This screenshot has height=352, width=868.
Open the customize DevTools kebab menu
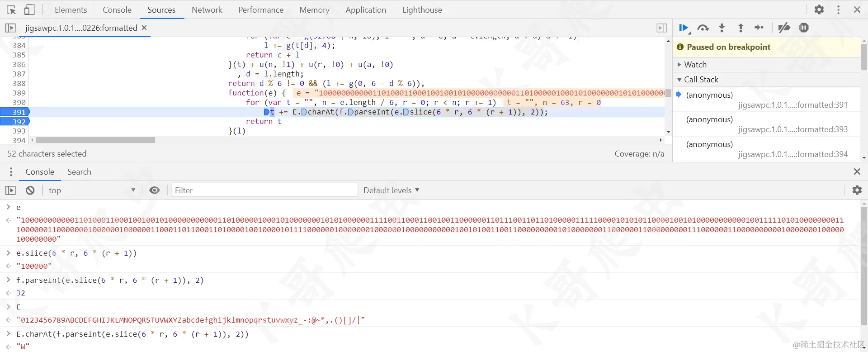[x=838, y=10]
